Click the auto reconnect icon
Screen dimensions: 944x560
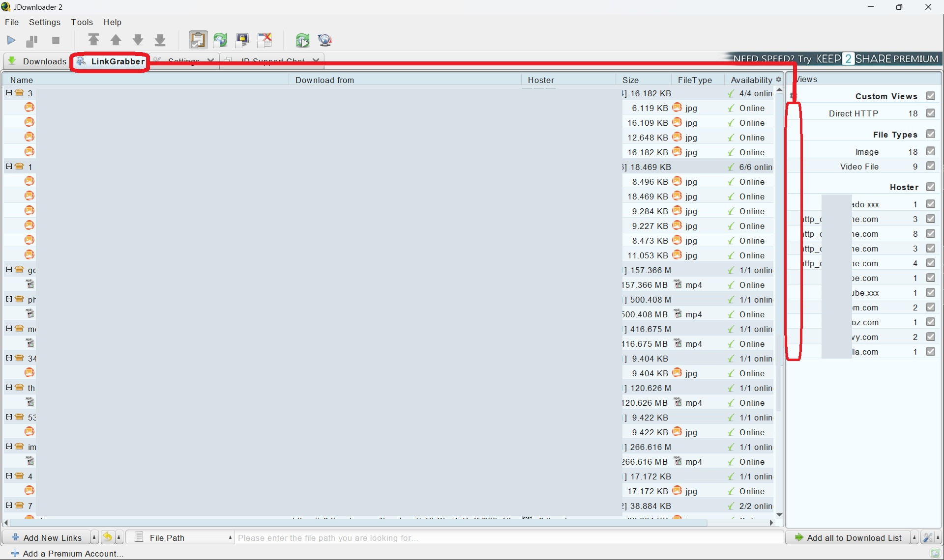pos(220,40)
